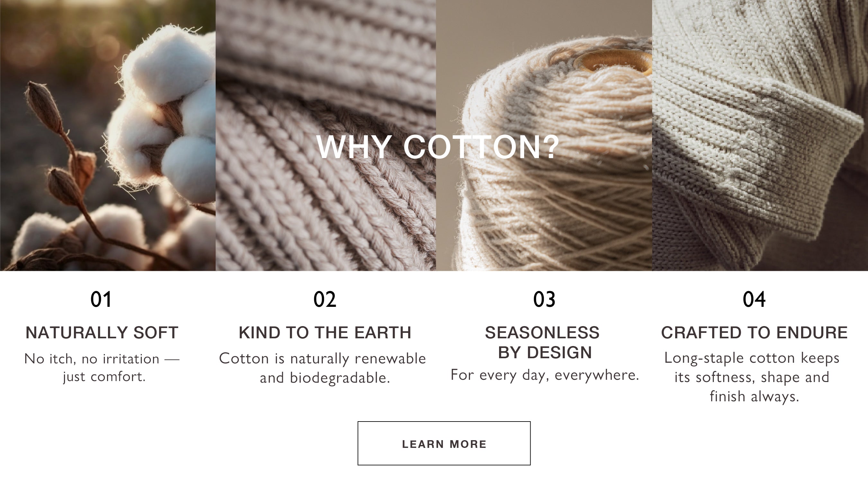Click the wooden spool core in yarn image
The width and height of the screenshot is (868, 498).
click(x=614, y=62)
